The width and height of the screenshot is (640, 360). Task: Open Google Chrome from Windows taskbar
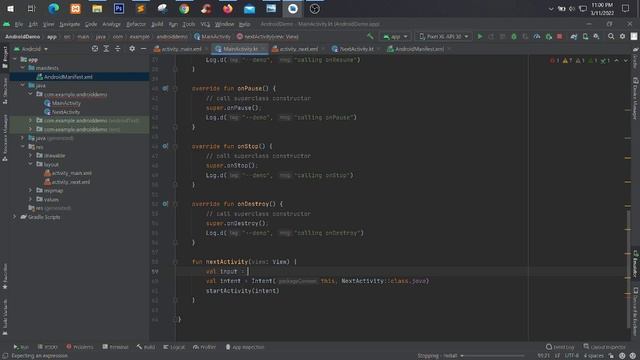[184, 9]
